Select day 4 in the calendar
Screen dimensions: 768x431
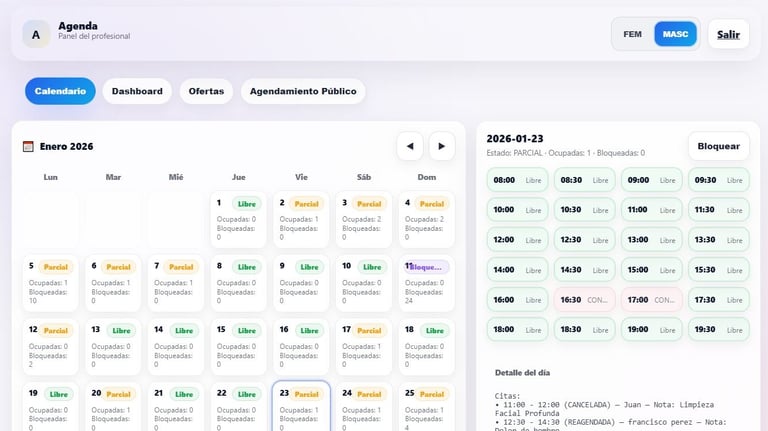pyautogui.click(x=427, y=219)
